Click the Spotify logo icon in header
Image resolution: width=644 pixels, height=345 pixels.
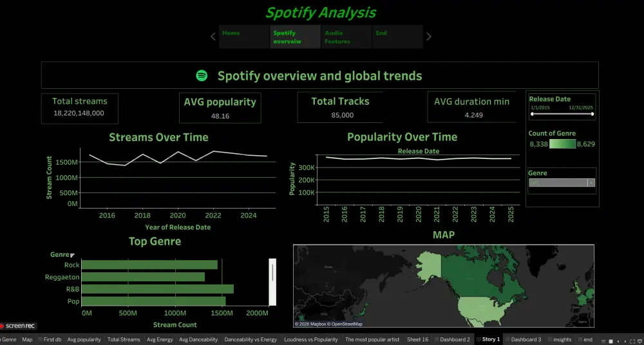coord(202,75)
